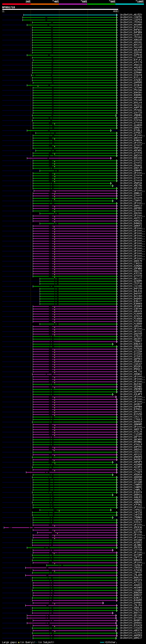This screenshot has height=644, width=146.
Task: Choose hit UniRef100_A5E756
Action: [131, 186]
